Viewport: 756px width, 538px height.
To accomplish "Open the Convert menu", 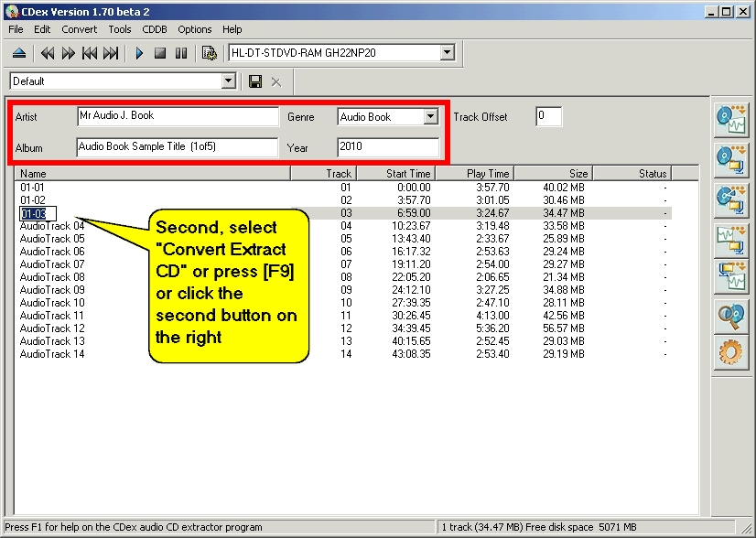I will [x=79, y=29].
